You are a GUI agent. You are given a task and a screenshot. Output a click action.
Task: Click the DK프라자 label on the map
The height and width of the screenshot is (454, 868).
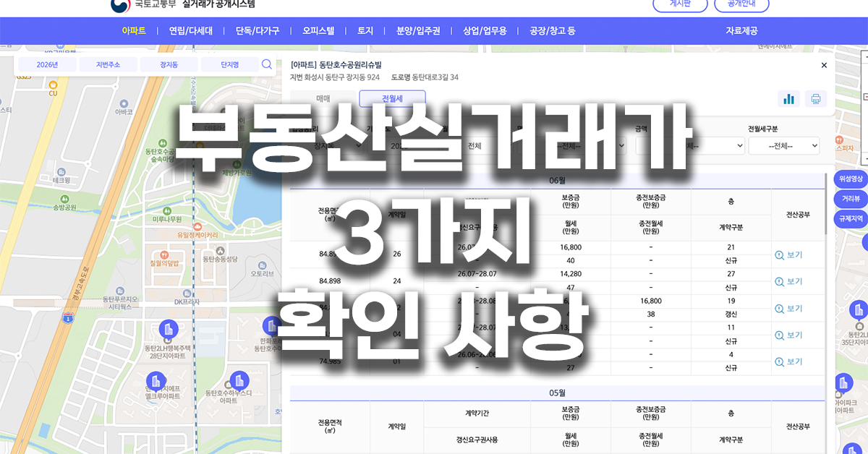tap(187, 302)
